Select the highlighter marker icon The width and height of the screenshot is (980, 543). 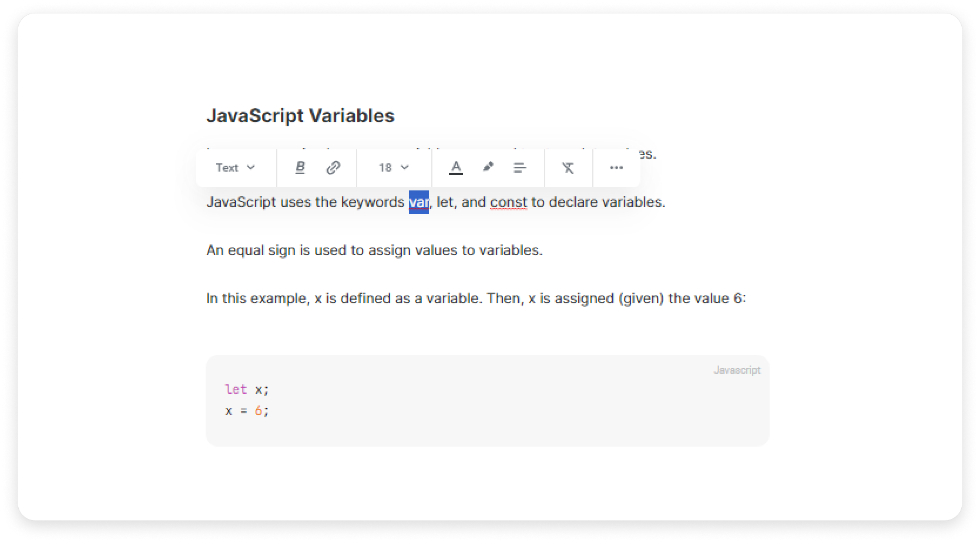488,167
